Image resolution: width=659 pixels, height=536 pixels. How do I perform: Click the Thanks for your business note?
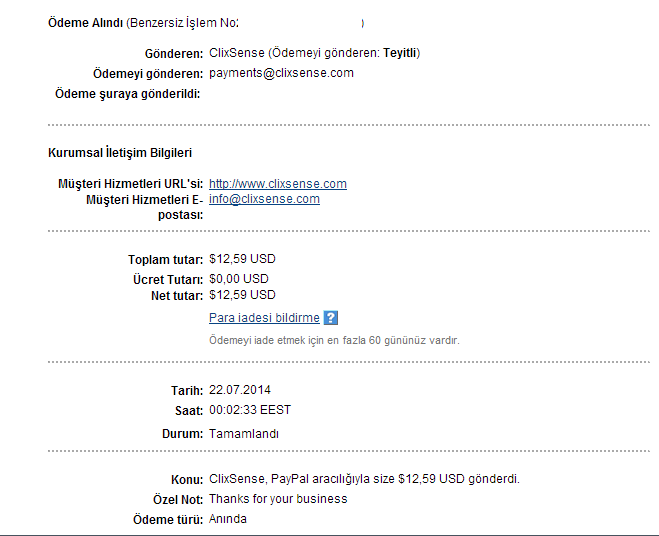[278, 499]
